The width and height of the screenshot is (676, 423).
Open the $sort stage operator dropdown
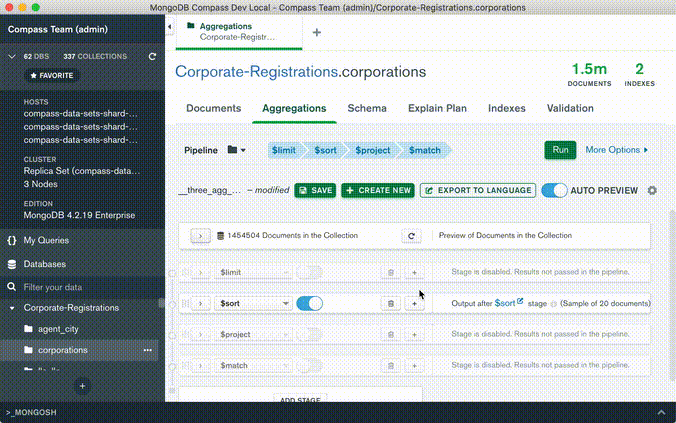[254, 304]
